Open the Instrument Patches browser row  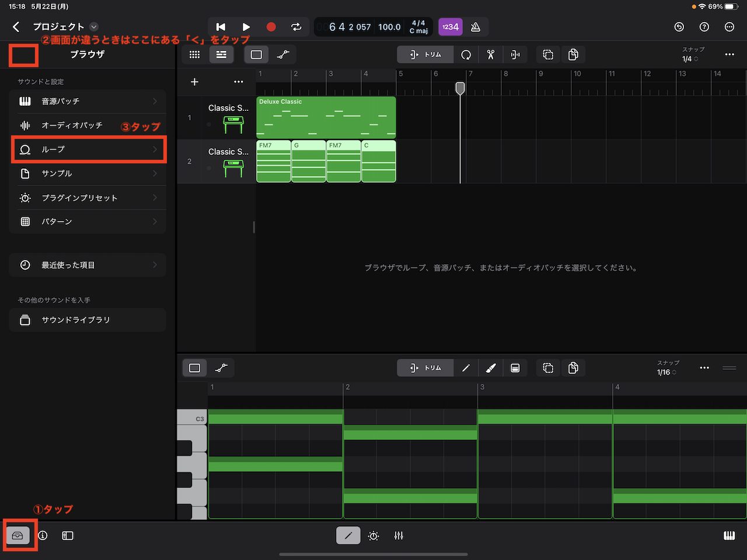click(x=88, y=101)
